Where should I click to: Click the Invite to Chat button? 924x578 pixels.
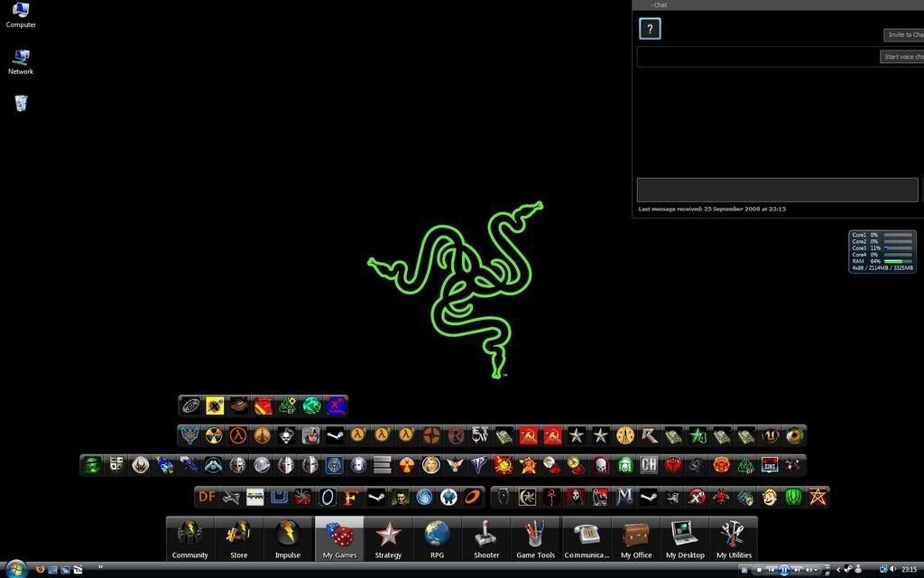click(904, 35)
